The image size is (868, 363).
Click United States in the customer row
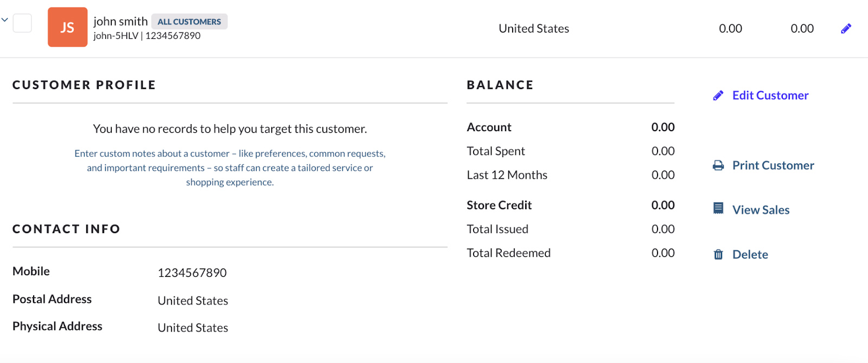(533, 29)
